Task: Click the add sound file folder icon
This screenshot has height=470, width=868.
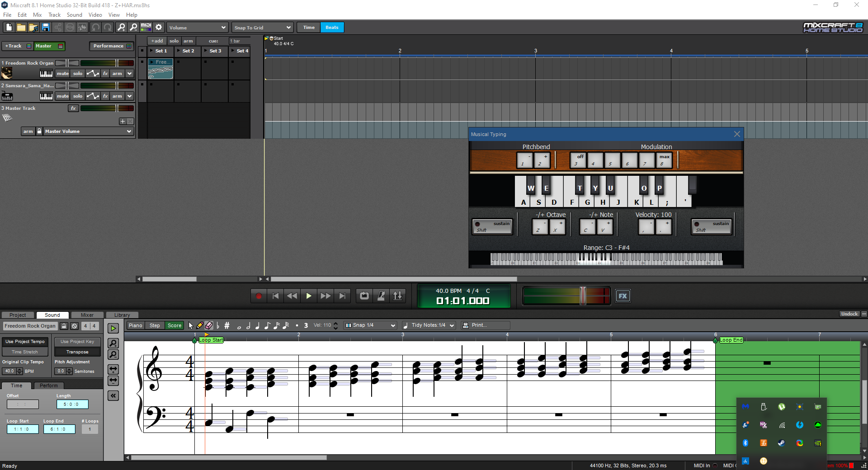Action: tap(33, 28)
